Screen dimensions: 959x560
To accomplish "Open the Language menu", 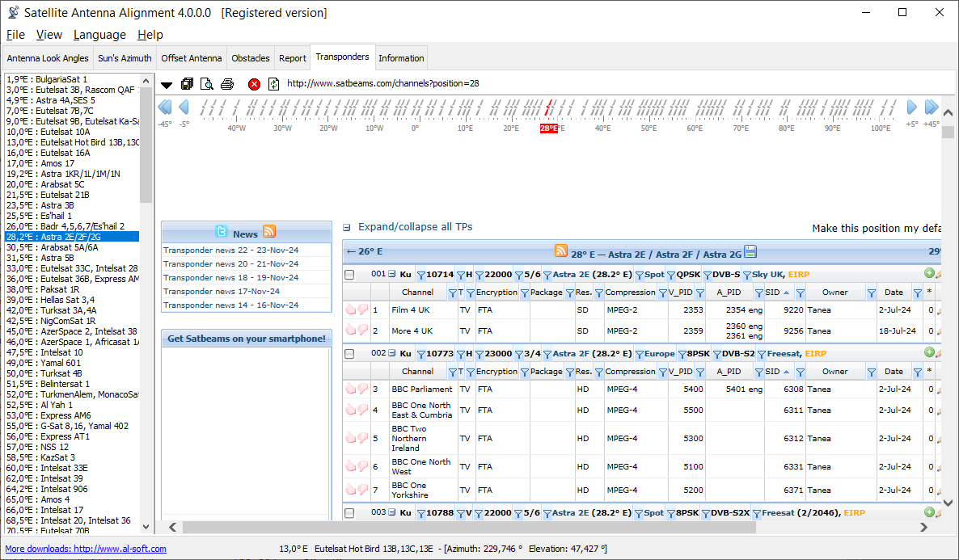I will click(x=99, y=35).
